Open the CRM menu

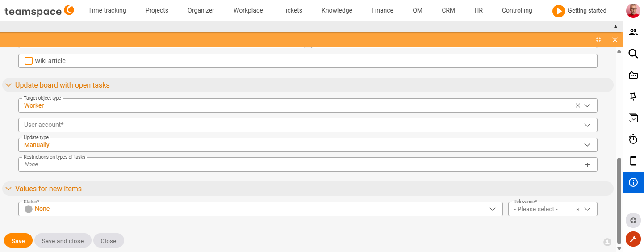click(448, 10)
